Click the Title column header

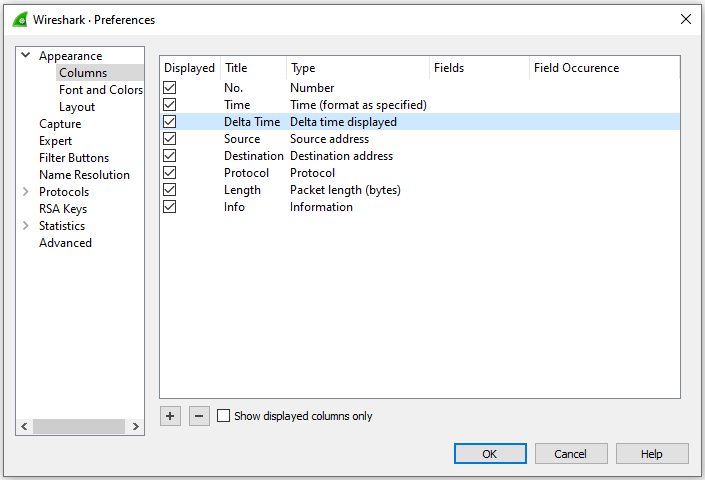[x=253, y=68]
